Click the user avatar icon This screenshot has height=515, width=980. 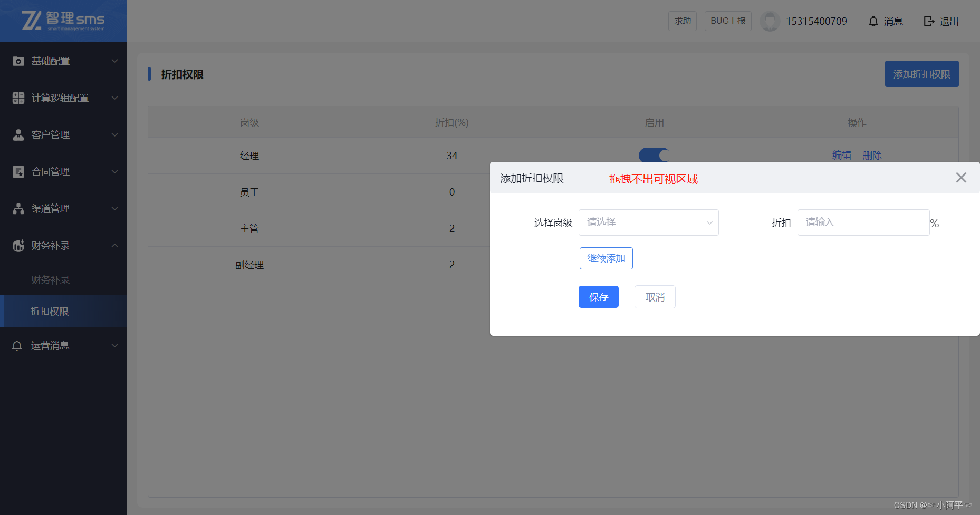tap(770, 21)
